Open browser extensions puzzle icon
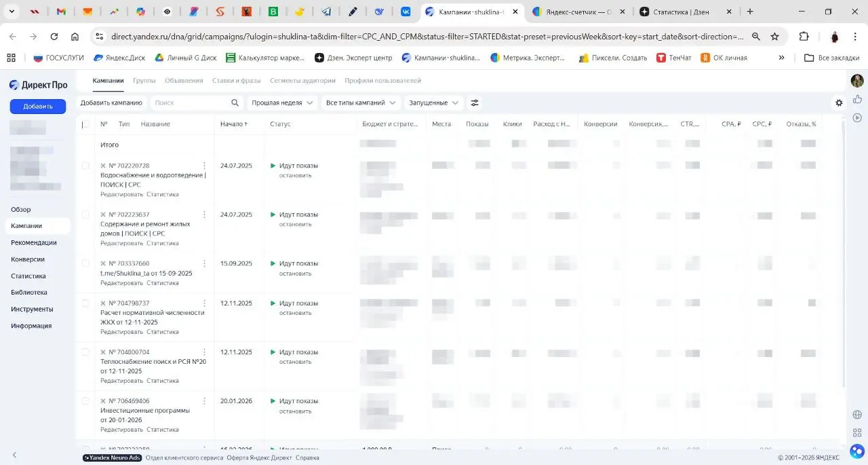Viewport: 868px width, 465px height. [804, 37]
